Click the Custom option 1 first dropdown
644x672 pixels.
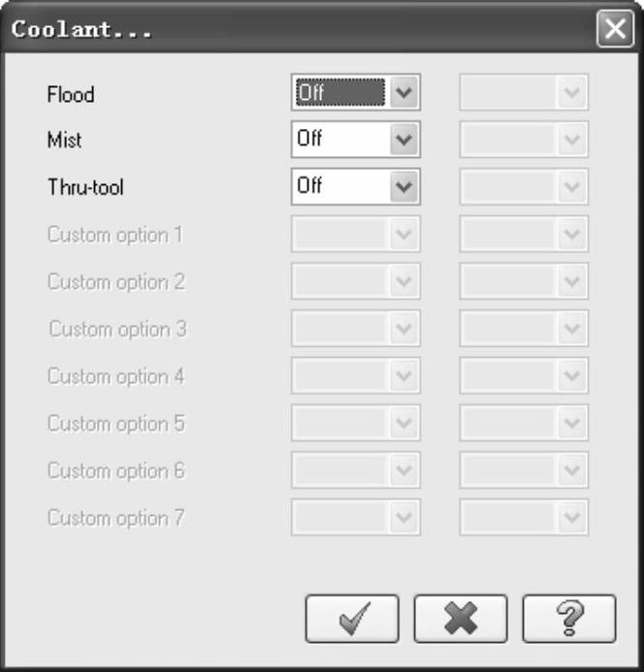tap(355, 234)
